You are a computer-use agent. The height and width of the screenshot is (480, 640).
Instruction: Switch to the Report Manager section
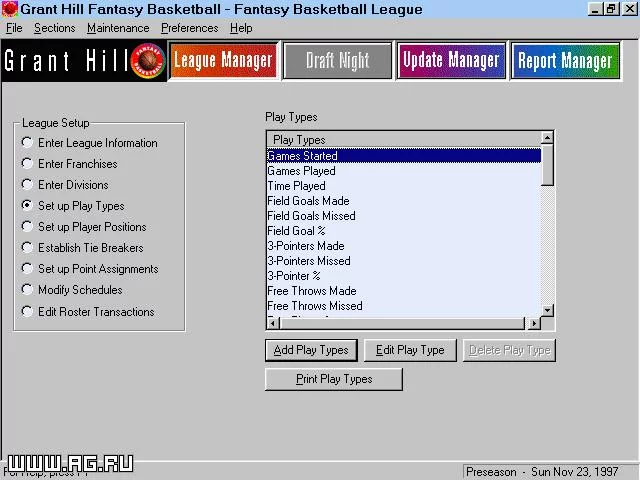click(565, 60)
